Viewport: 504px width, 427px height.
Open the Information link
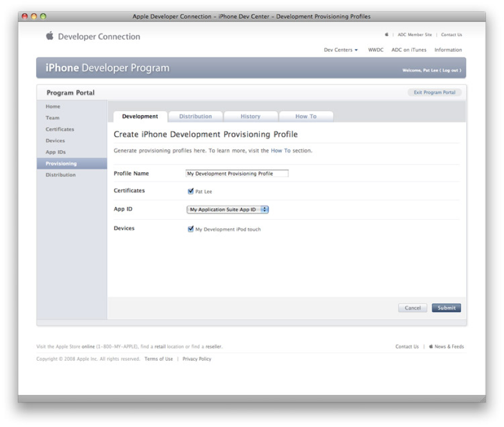(448, 50)
